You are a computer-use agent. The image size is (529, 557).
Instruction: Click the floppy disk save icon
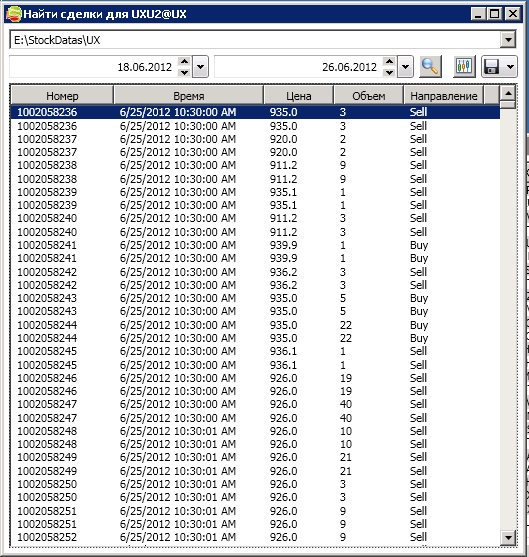coord(492,66)
